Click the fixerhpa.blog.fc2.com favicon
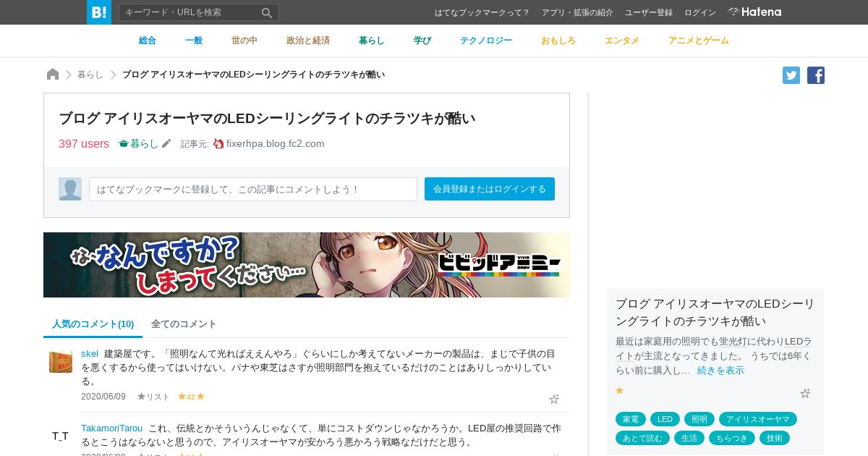868x456 pixels. point(218,143)
